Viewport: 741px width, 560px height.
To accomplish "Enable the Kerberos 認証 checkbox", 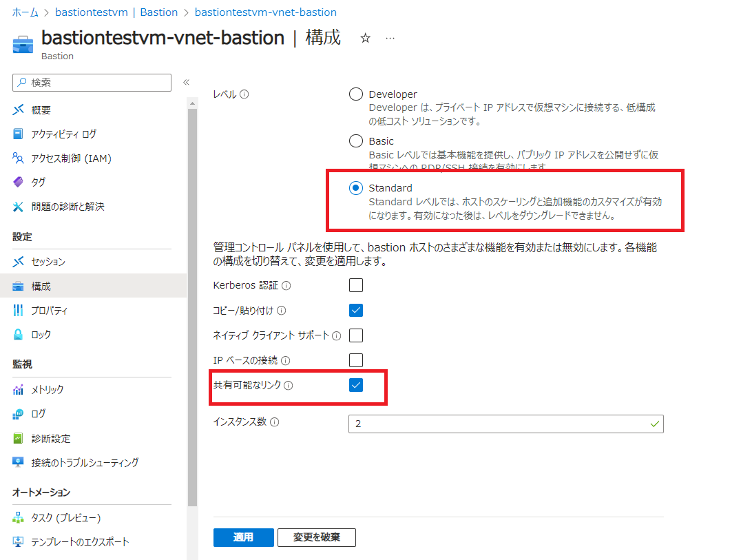I will pos(356,285).
